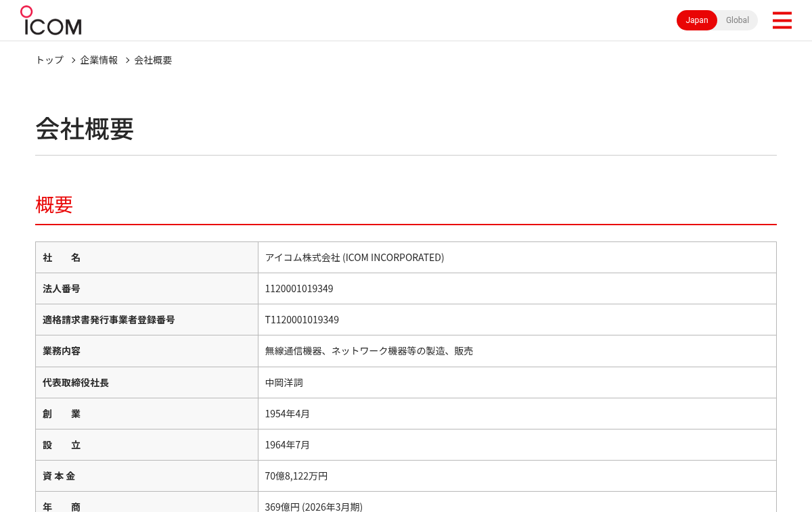Open the red hamburger menu
Image resolution: width=812 pixels, height=512 pixels.
pyautogui.click(x=782, y=20)
